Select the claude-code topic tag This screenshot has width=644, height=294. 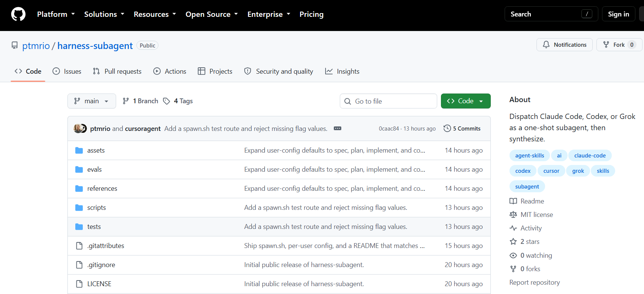point(590,156)
